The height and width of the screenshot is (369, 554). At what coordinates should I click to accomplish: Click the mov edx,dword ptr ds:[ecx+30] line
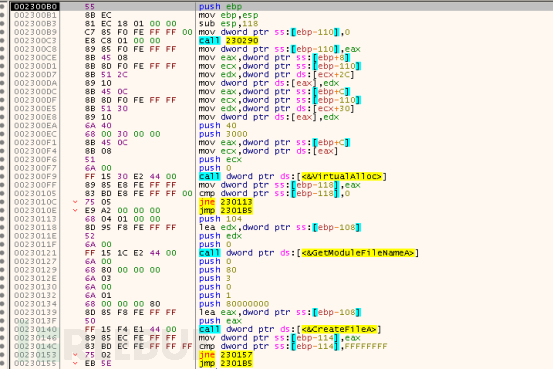coord(276,108)
